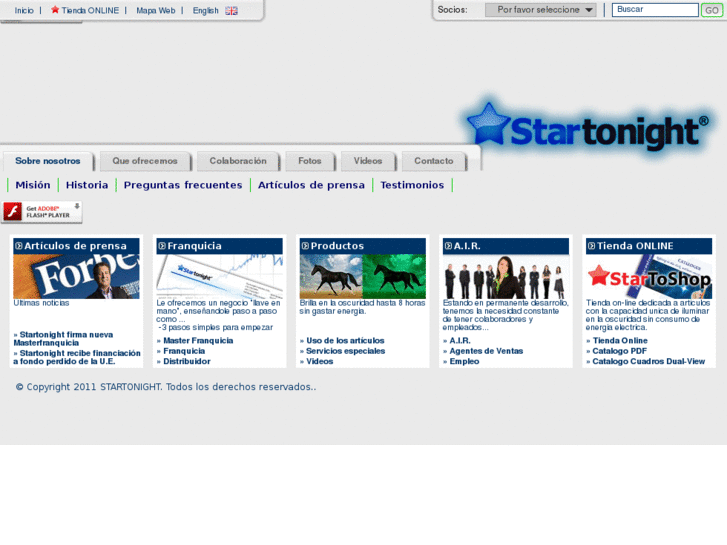This screenshot has width=727, height=545.
Task: Open the Mapa Web link
Action: (156, 10)
